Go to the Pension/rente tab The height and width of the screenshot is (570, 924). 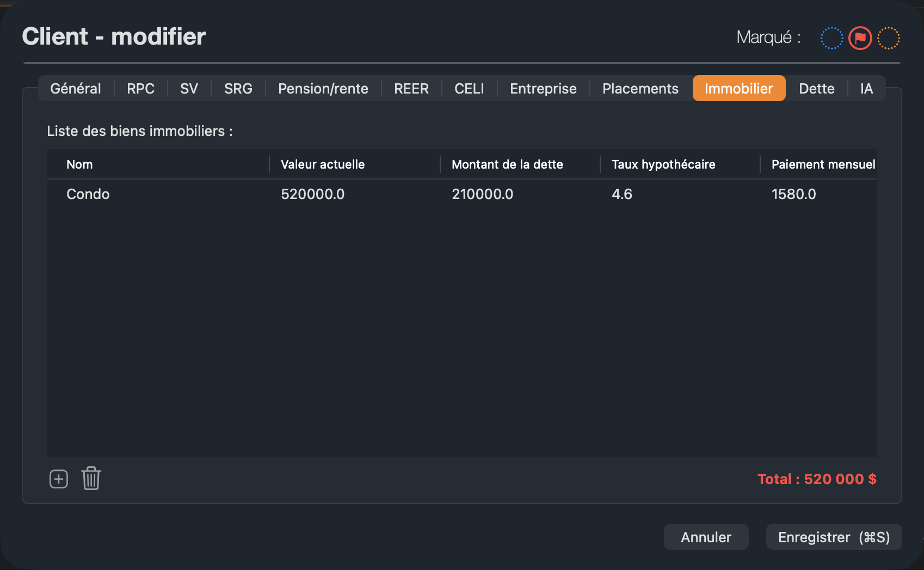click(323, 89)
